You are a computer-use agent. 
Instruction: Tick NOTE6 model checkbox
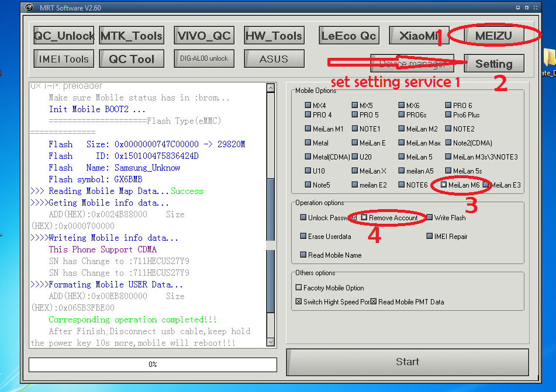[x=402, y=185]
